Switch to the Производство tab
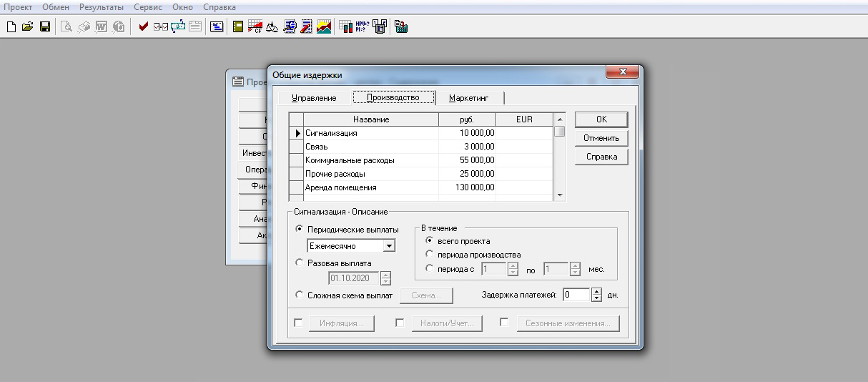This screenshot has width=868, height=382. [x=393, y=97]
